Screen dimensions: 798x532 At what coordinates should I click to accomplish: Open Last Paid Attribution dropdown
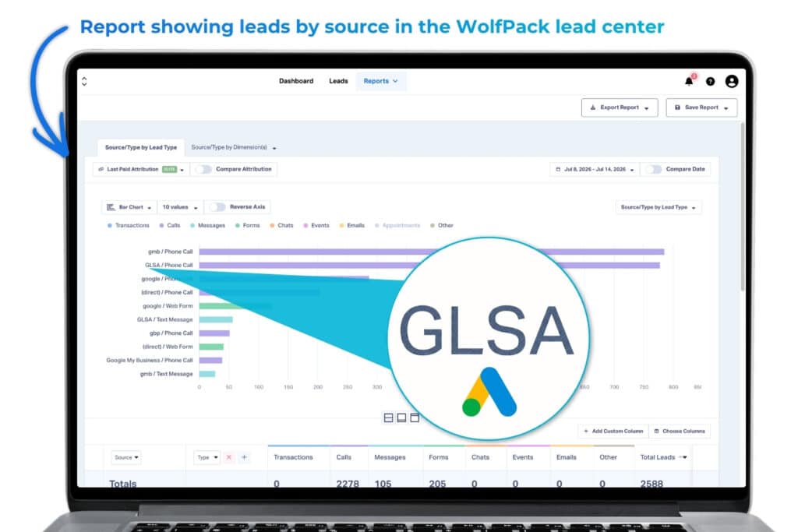[141, 169]
